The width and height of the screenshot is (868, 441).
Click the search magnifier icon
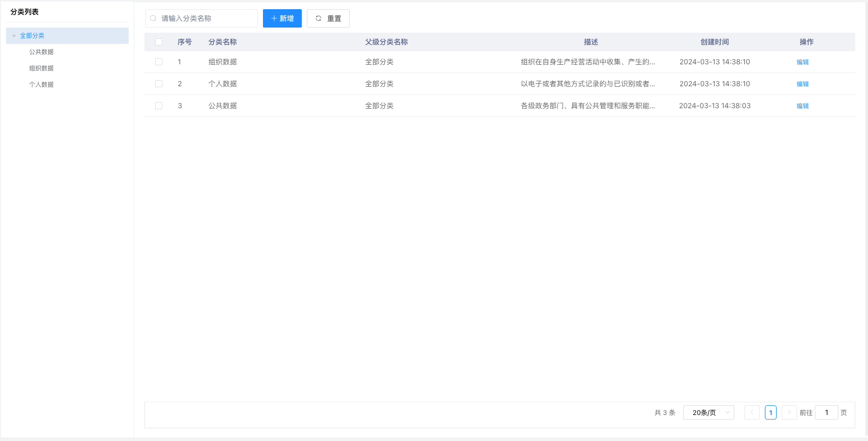pos(153,18)
